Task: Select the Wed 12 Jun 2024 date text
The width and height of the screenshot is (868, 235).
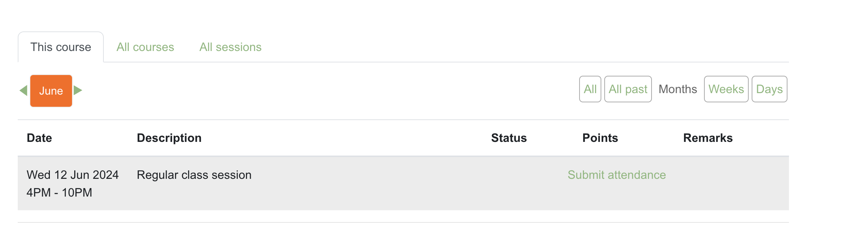Action: [72, 175]
